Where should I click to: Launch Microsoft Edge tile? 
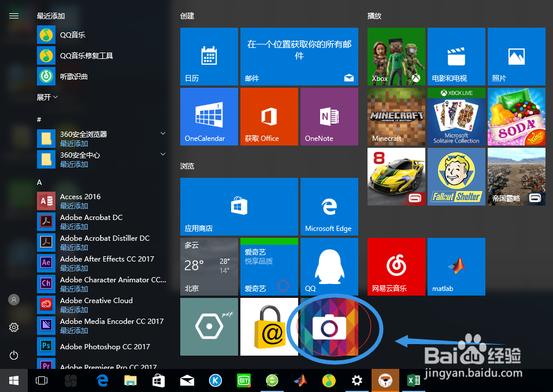[x=329, y=206]
